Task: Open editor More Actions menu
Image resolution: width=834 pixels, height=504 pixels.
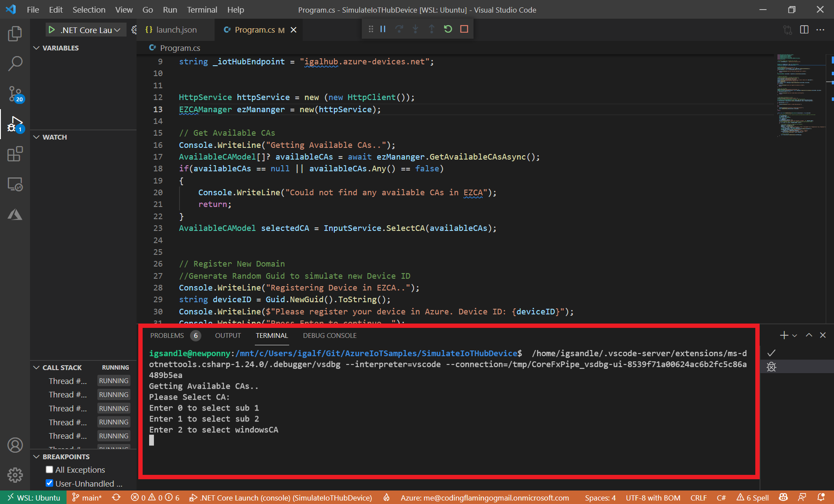Action: tap(821, 30)
